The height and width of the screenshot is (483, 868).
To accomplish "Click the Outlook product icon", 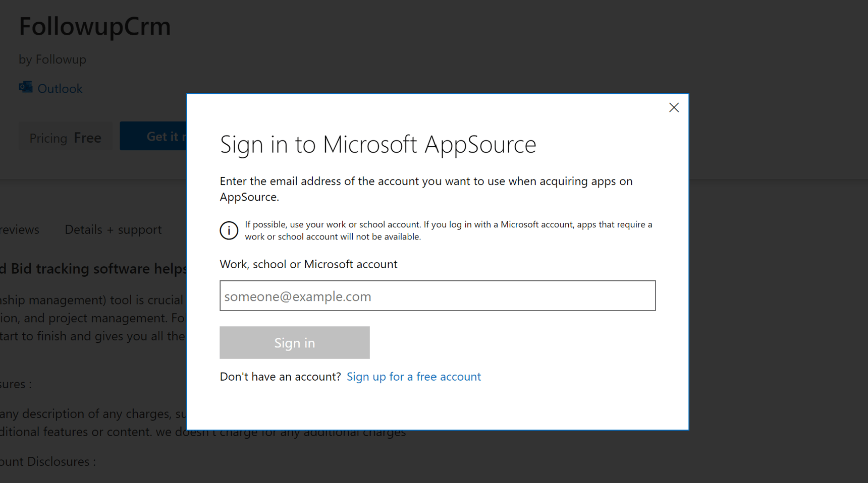I will point(26,87).
